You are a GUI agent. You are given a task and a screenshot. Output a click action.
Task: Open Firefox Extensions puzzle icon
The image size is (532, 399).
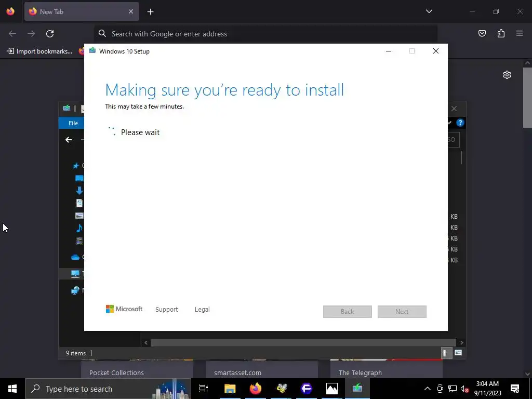coord(501,33)
